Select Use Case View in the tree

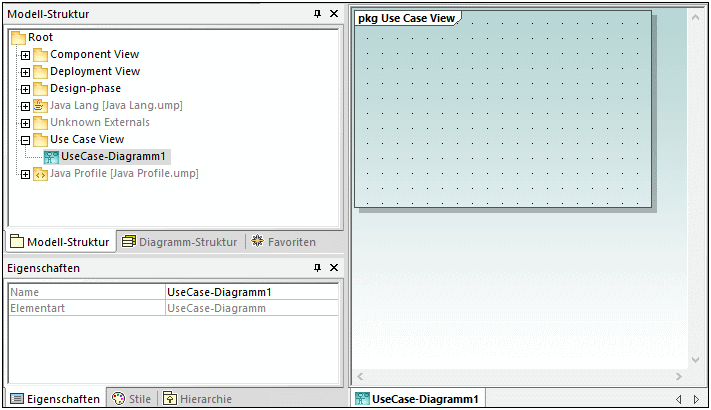87,139
